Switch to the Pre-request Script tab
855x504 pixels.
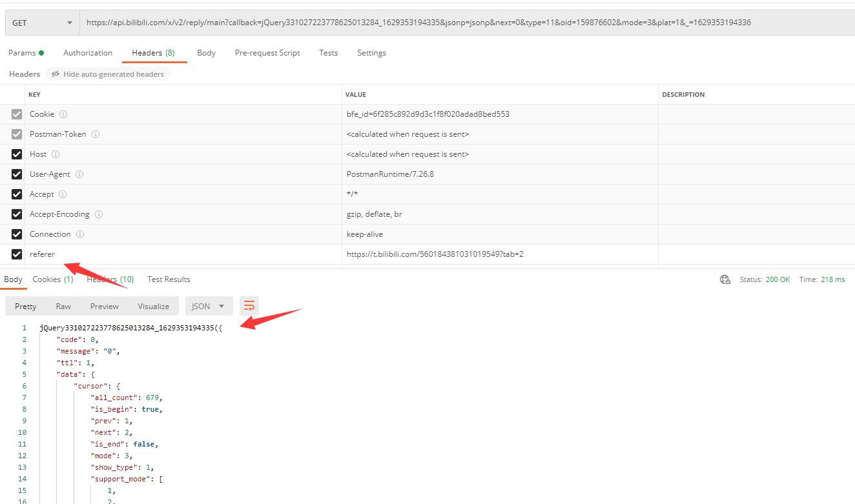coord(267,53)
